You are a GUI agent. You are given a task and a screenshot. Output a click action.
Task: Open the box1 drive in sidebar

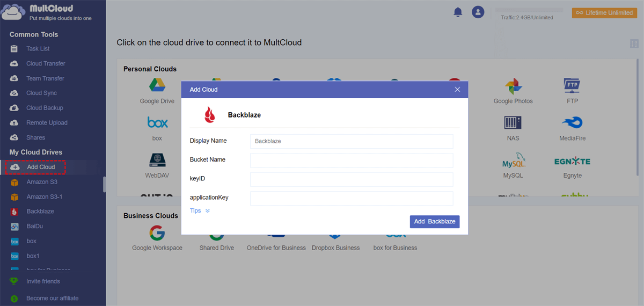tap(33, 256)
